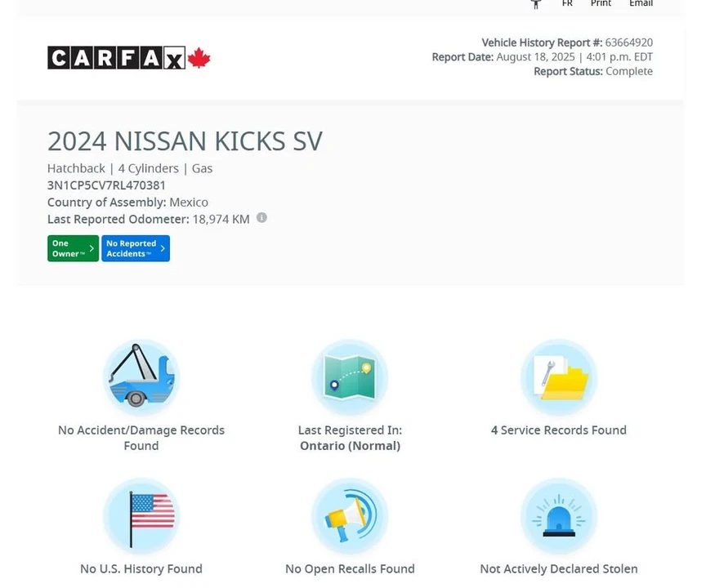
Task: Click Hatchback 4 Cylinders Gas line
Action: [x=130, y=169]
